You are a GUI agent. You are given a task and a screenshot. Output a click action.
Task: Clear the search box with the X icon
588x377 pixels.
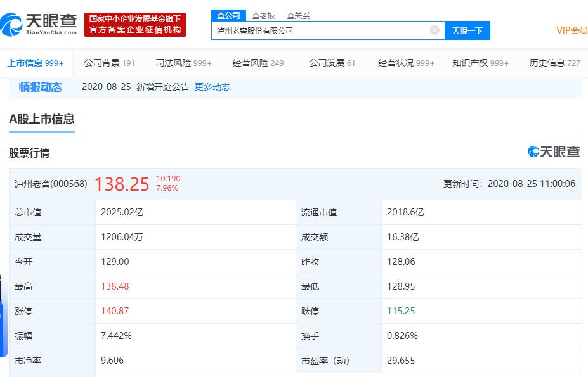click(x=434, y=30)
